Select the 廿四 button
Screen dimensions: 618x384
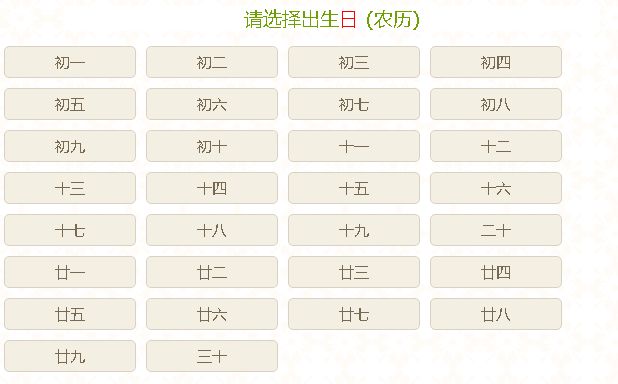tap(496, 272)
